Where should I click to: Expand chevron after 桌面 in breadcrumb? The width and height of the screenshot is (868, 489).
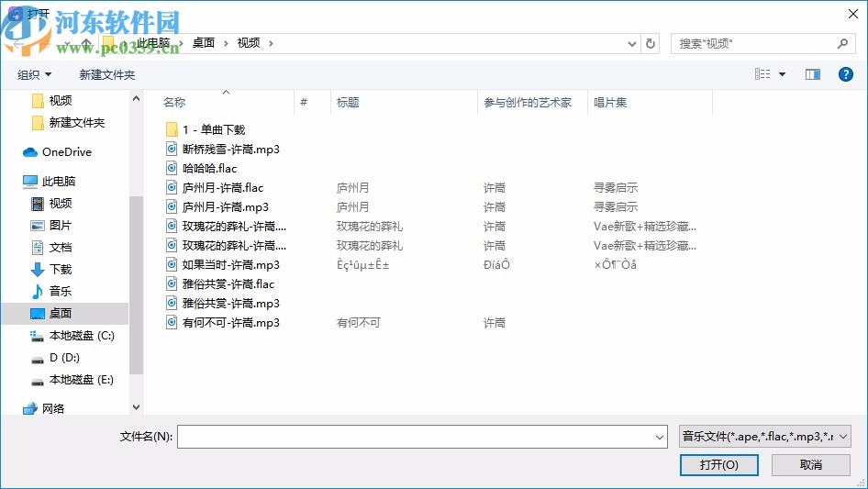coord(226,43)
